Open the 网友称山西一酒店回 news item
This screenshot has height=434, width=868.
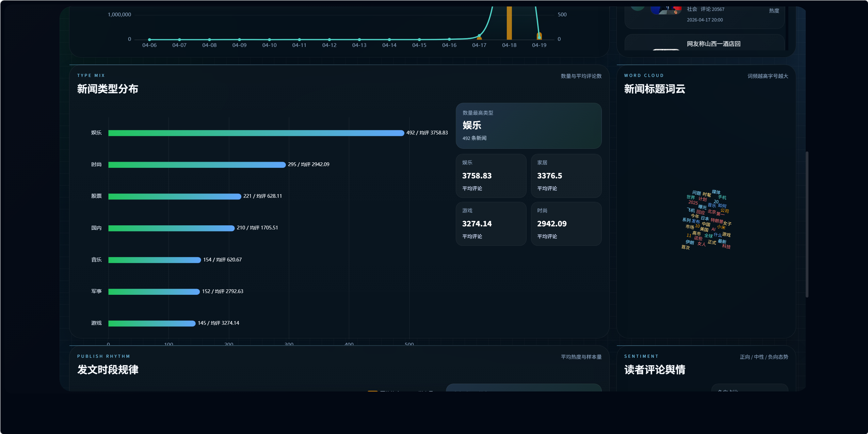click(713, 44)
